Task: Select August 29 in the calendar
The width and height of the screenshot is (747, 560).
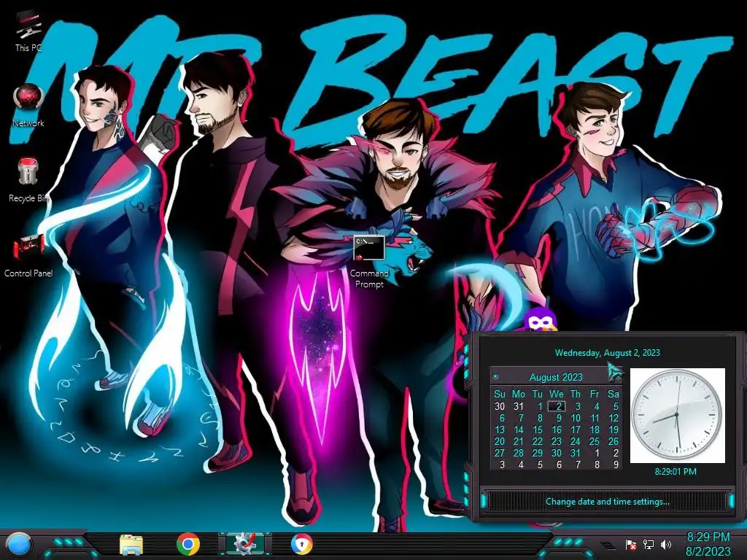Action: pyautogui.click(x=538, y=453)
